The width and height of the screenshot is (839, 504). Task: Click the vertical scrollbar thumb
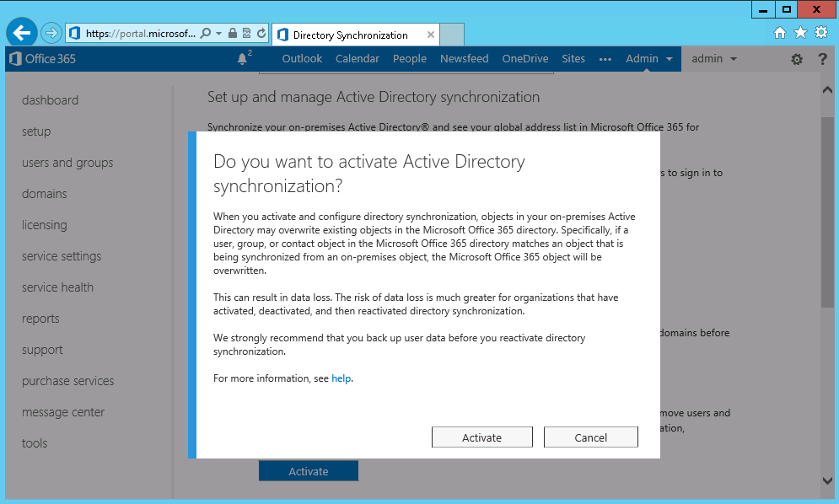(827, 212)
